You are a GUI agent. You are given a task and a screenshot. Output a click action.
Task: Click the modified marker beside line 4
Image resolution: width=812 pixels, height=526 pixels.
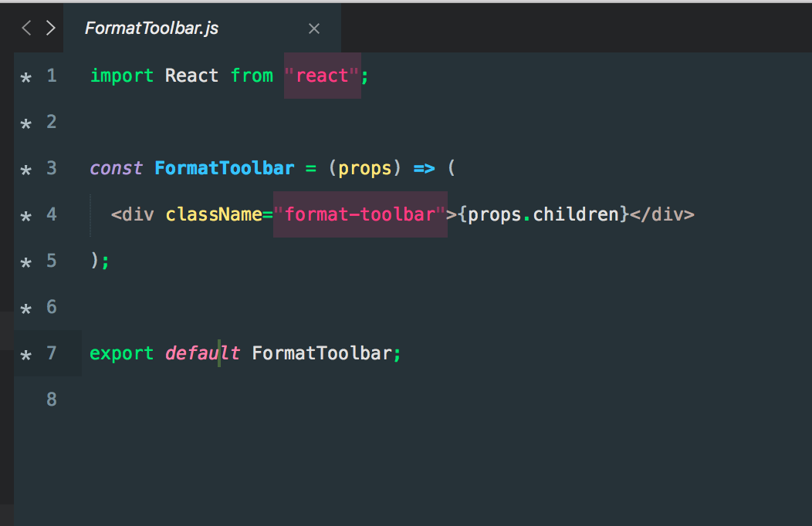(x=26, y=217)
